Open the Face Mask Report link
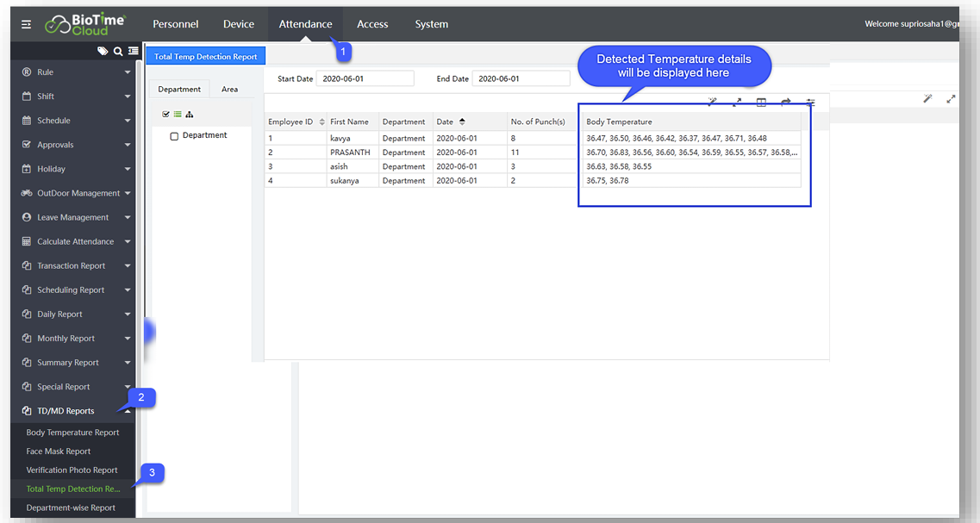 58,451
